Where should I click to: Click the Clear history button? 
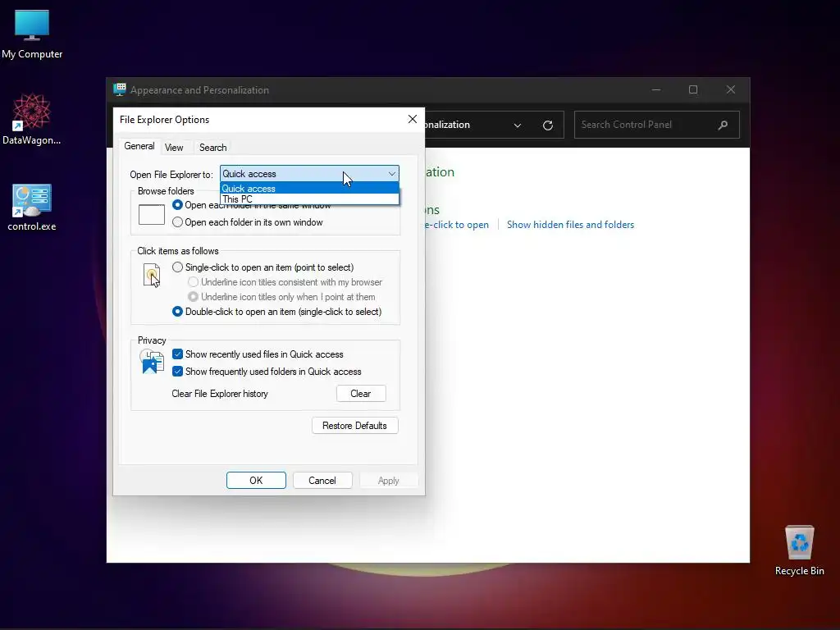[361, 394]
